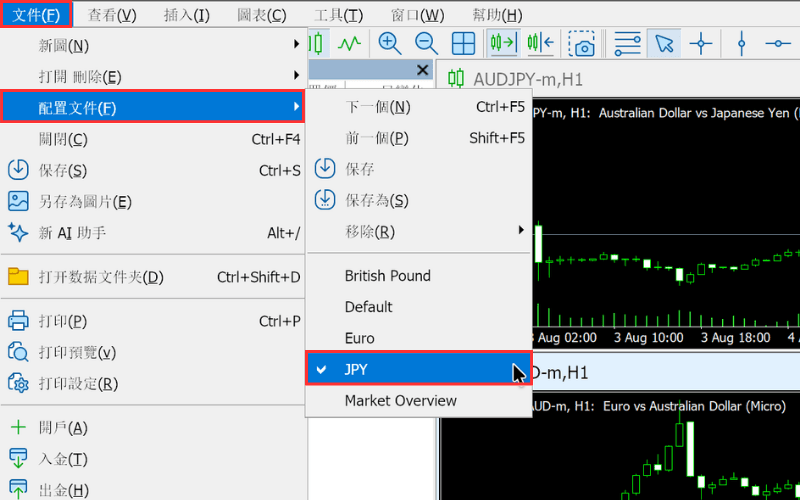Zoom in on the chart

390,43
